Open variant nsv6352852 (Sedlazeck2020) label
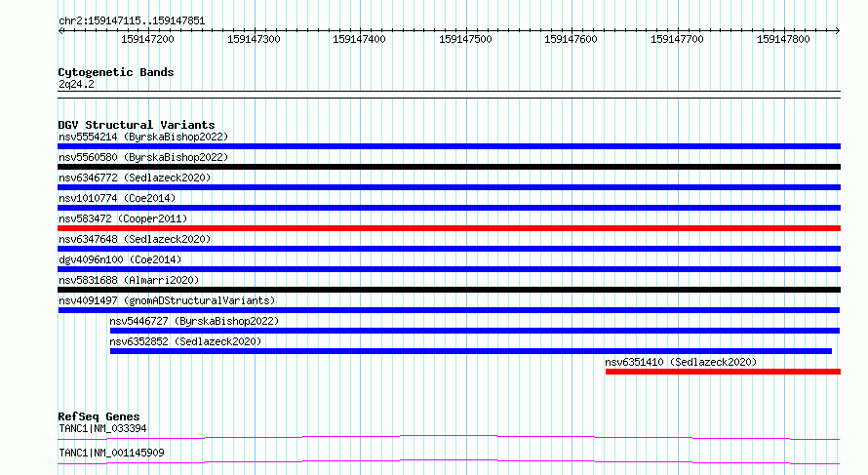Viewport: 868px width, 475px height. tap(185, 341)
